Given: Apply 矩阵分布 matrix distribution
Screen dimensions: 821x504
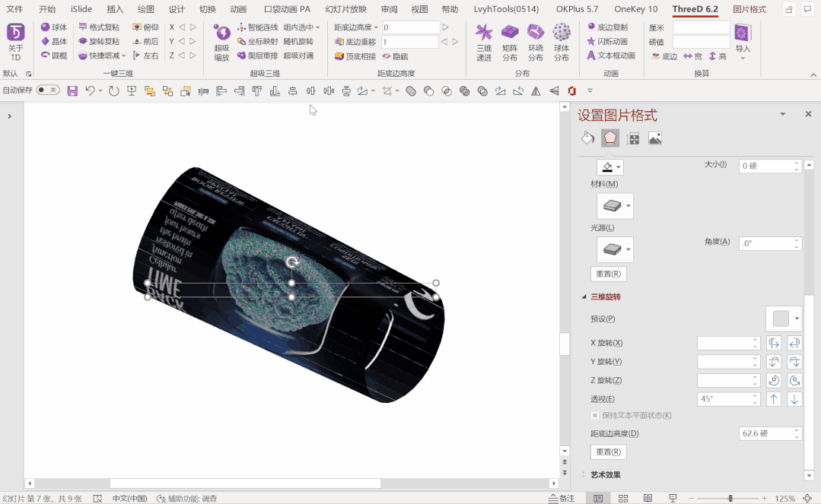Looking at the screenshot, I should pyautogui.click(x=510, y=43).
